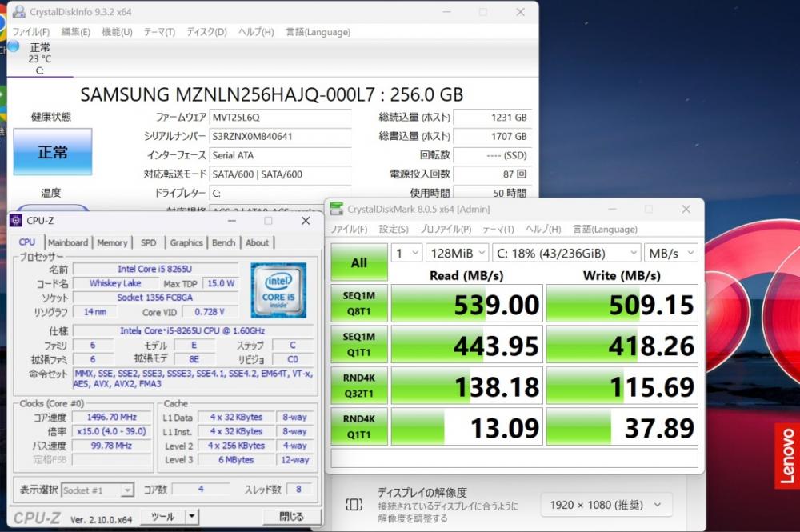Click the Intel Core i5 logo in CPU-Z
This screenshot has height=532, width=800.
pyautogui.click(x=278, y=290)
